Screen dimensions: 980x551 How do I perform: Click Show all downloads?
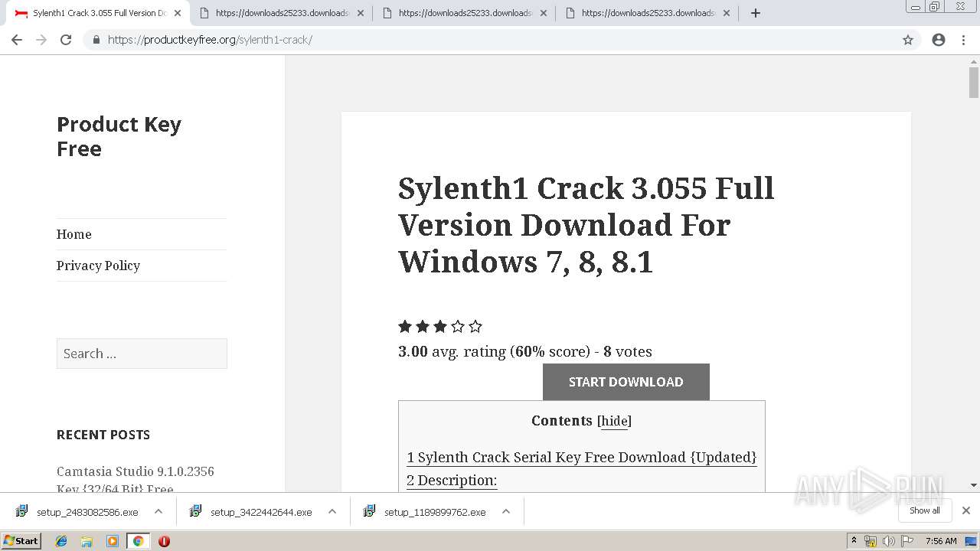coord(925,510)
